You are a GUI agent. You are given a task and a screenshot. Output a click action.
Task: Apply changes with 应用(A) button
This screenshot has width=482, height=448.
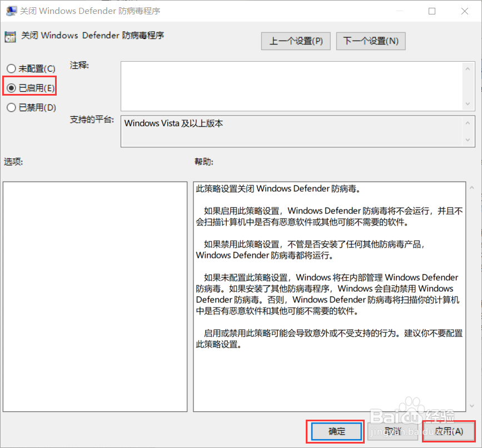click(449, 431)
